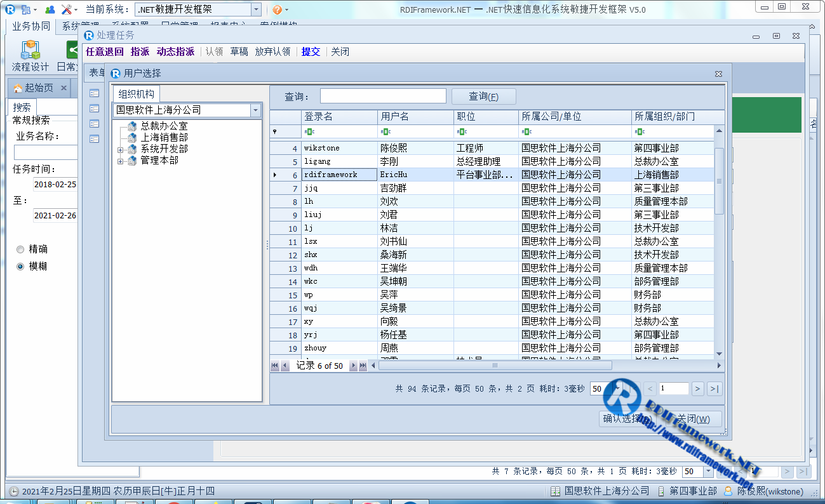Open the orange help question-mark icon

click(277, 10)
